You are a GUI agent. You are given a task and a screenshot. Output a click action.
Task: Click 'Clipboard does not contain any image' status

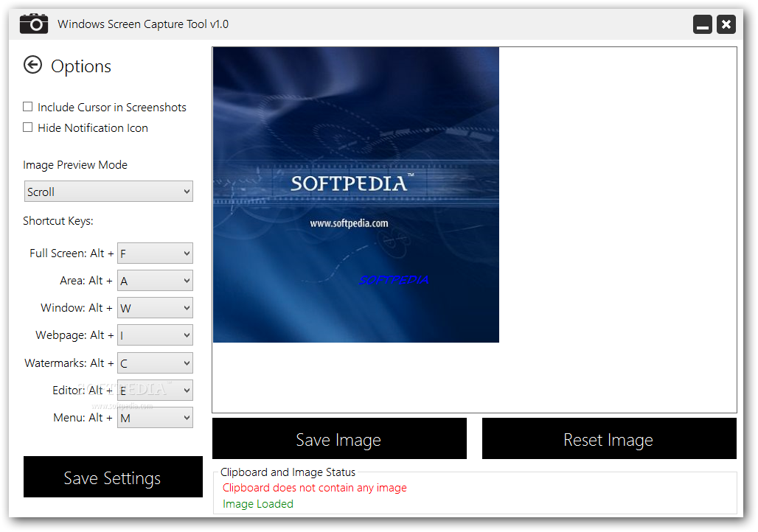pos(315,488)
